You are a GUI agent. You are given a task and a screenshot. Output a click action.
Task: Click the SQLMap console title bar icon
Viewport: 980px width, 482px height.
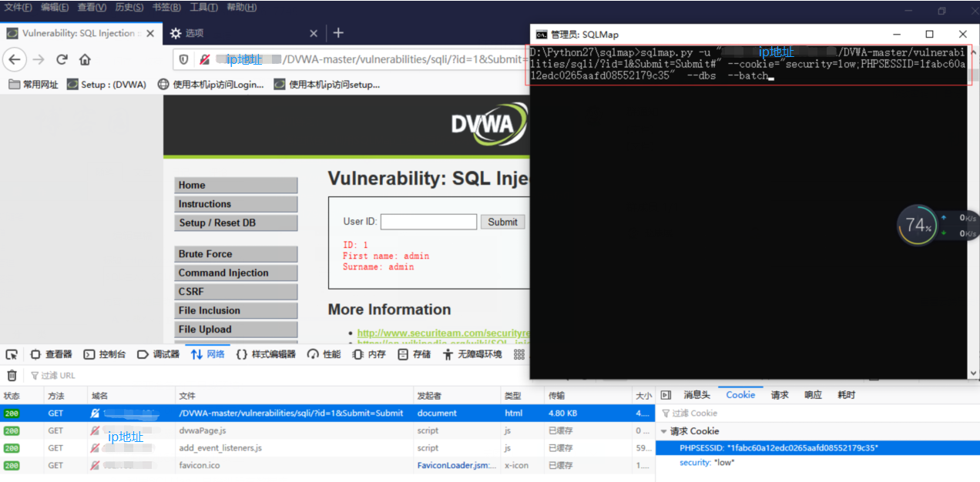(542, 34)
